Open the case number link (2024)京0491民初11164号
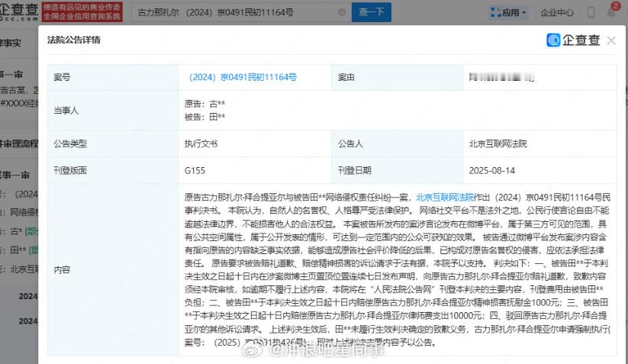Screen dimensions: 628x364 tap(243, 77)
